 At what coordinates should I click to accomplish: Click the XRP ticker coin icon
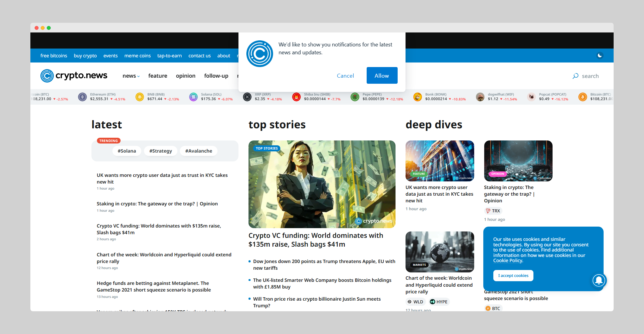coord(247,97)
